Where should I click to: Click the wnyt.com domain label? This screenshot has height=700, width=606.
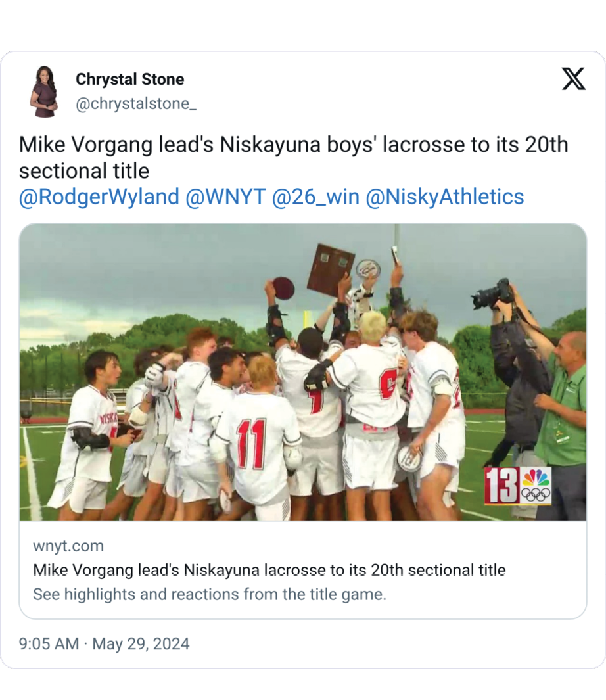68,546
